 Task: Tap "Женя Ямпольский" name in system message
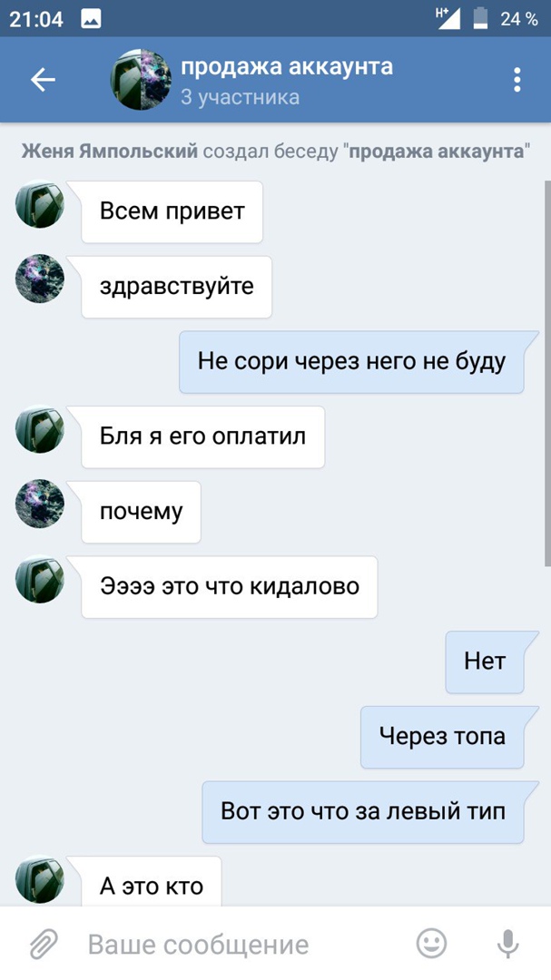pos(110,152)
